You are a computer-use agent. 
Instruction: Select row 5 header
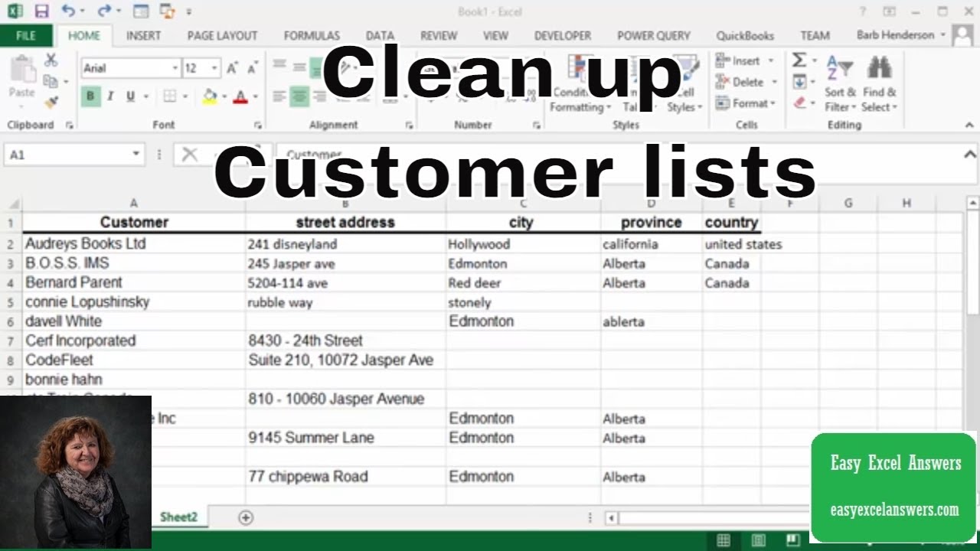pyautogui.click(x=11, y=302)
